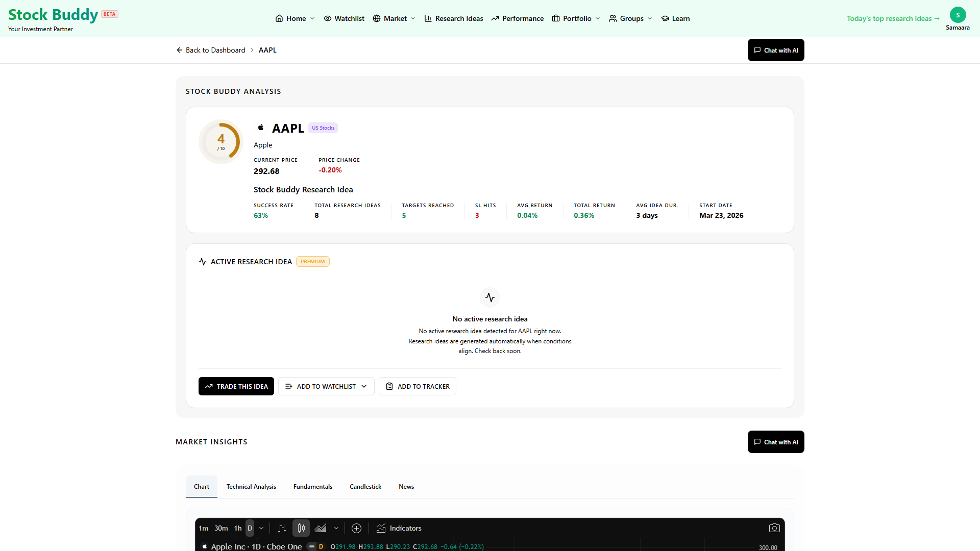Viewport: 980px width, 551px height.
Task: Select the 1h chart interval
Action: (x=238, y=528)
